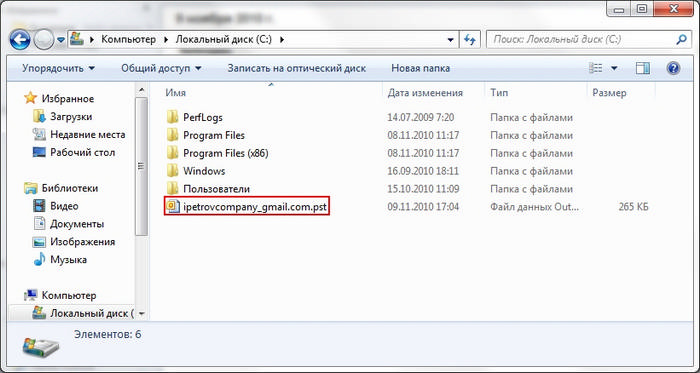Select the Пользователи folder icon
The height and width of the screenshot is (373, 700).
172,189
